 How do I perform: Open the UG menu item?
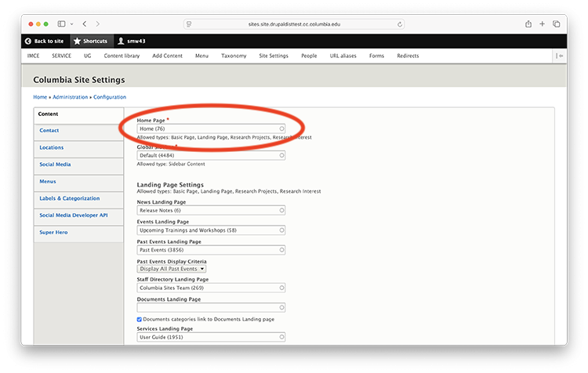click(x=87, y=56)
